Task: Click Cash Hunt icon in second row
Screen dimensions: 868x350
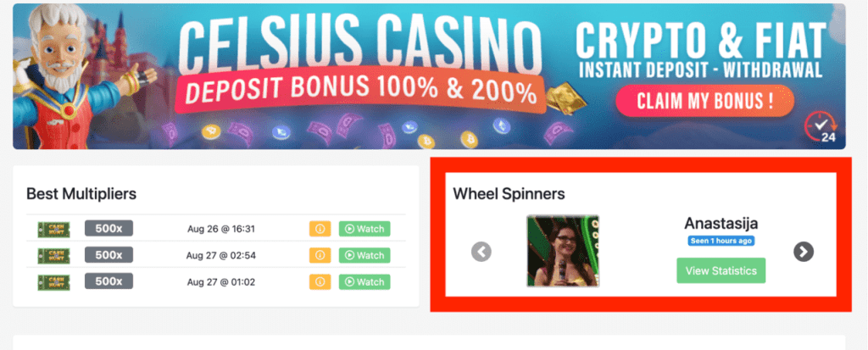Action: click(53, 255)
